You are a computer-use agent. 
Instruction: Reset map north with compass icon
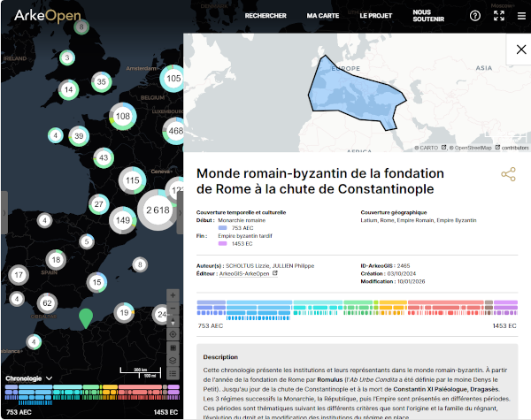173,321
